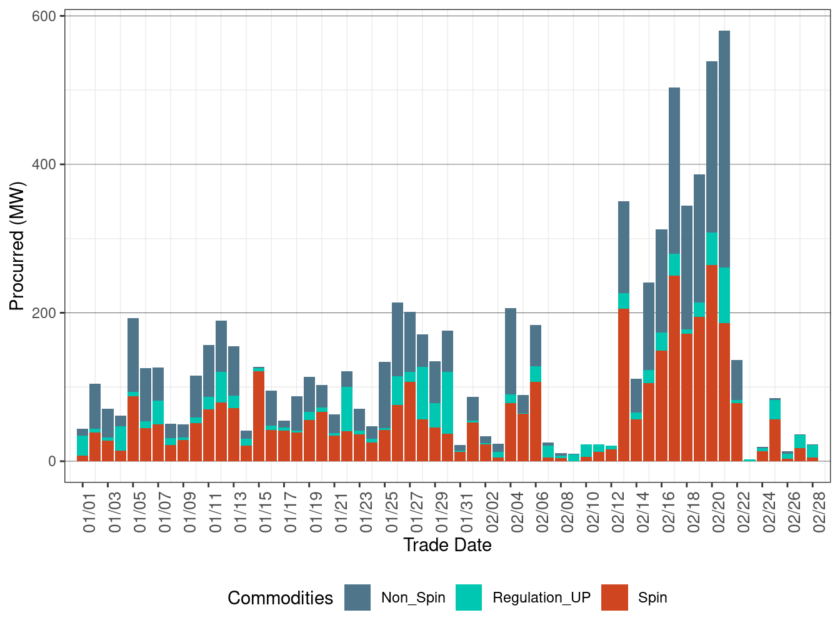Click the 02/02 date label
This screenshot has height=630, width=840.
tap(492, 512)
